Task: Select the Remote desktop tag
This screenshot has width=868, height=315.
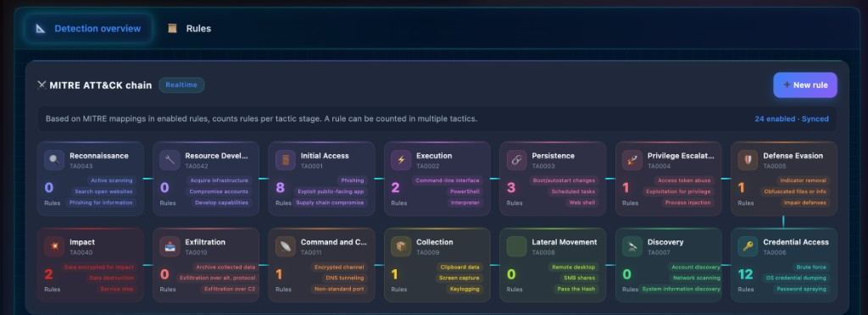Action: tap(573, 267)
